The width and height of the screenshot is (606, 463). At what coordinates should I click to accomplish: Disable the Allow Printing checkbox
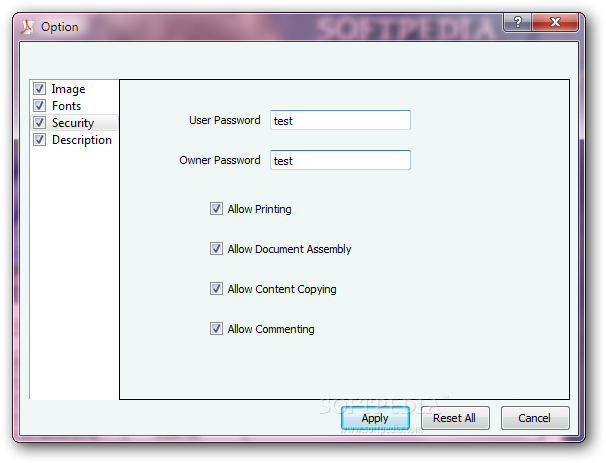tap(216, 209)
